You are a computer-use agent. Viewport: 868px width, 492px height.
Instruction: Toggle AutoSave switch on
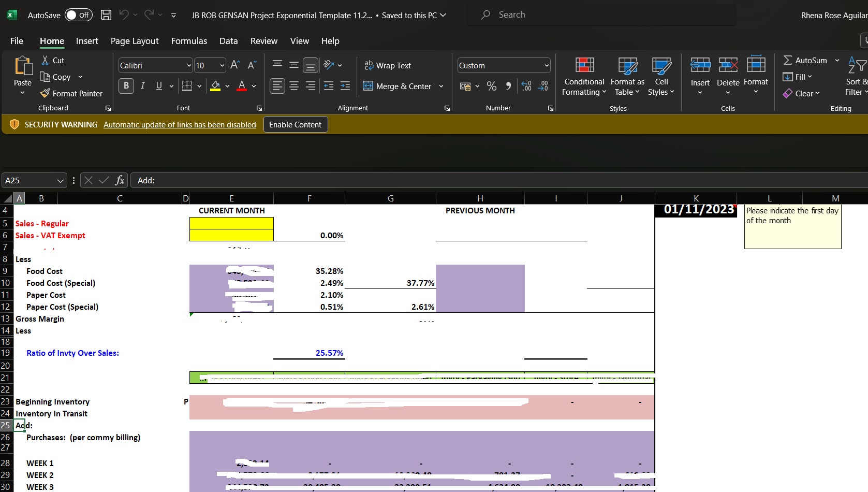pos(79,15)
